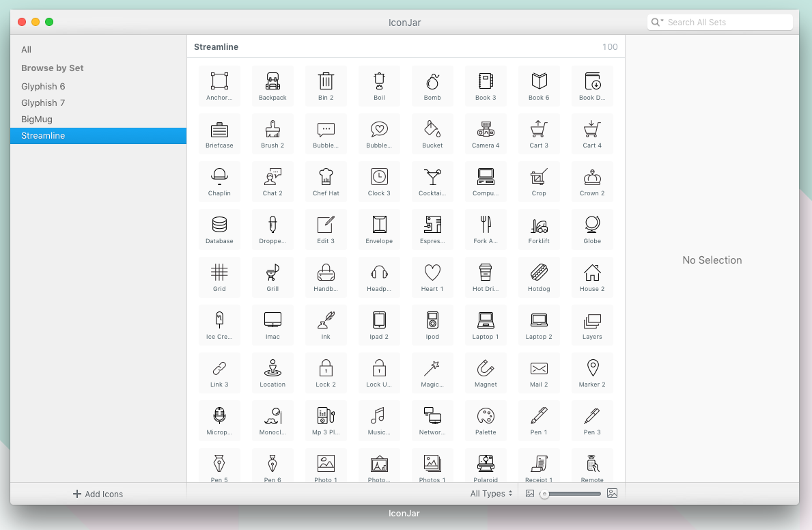
Task: Select the Polaroid icon
Action: point(486,464)
